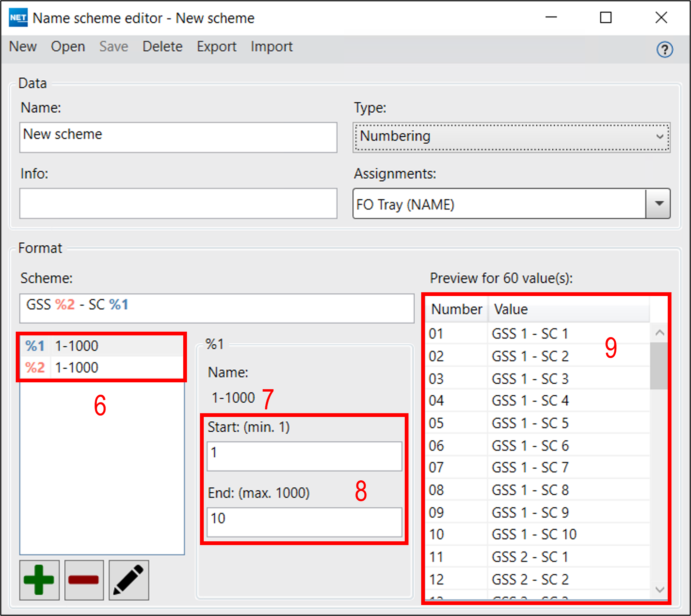
Task: Click the NET application icon in title bar
Action: pos(18,18)
